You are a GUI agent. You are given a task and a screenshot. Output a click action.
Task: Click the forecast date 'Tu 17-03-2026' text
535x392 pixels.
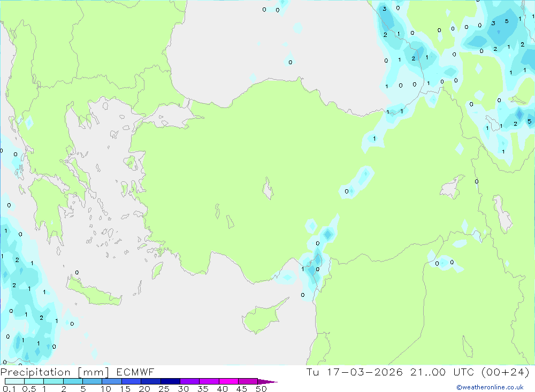click(354, 372)
